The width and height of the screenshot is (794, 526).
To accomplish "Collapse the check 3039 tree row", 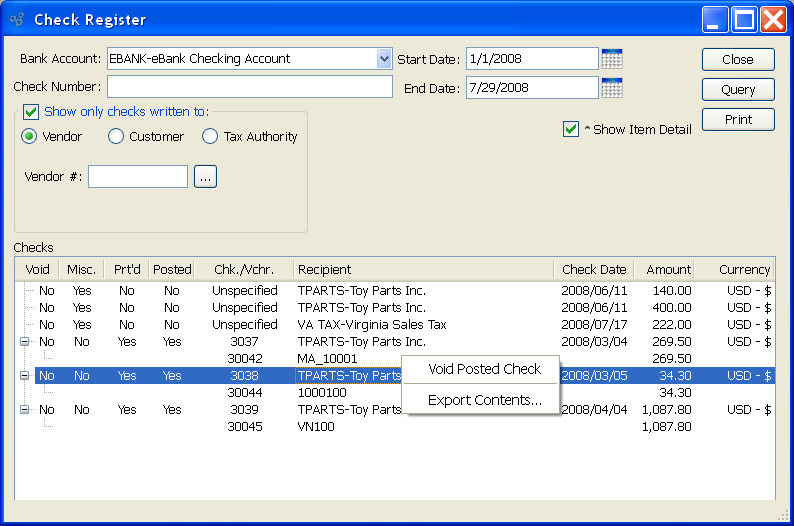I will pos(24,410).
